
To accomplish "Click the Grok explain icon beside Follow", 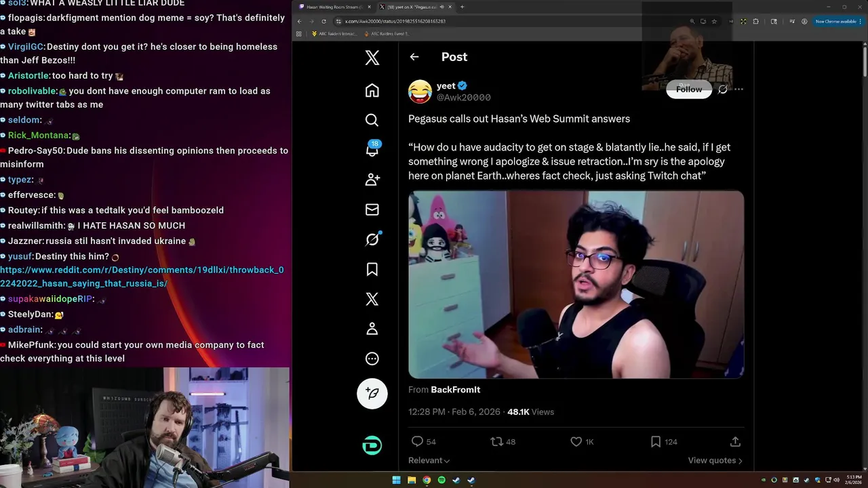I will click(723, 89).
